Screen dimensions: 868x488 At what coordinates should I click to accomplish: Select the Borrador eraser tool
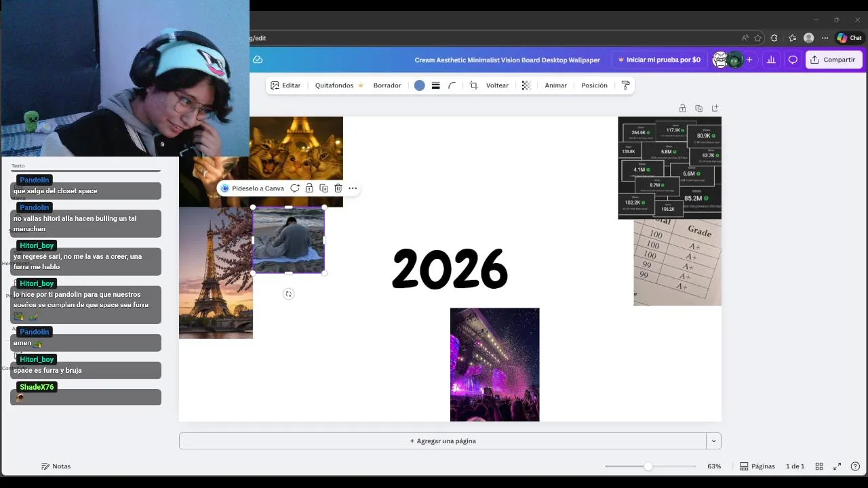point(387,85)
